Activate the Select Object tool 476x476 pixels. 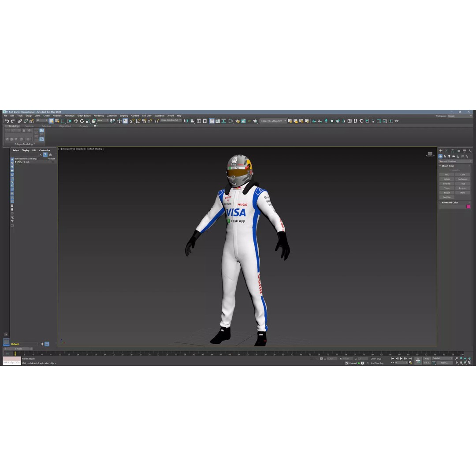point(51,121)
